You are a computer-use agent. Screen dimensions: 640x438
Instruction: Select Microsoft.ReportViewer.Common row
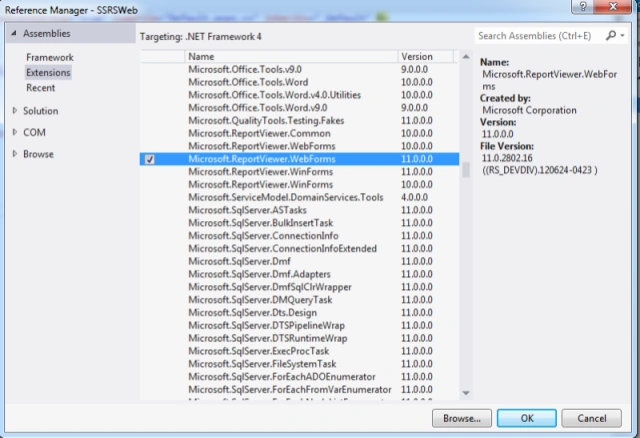click(299, 133)
